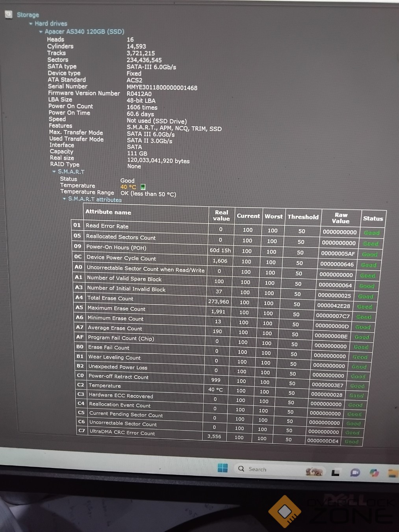This screenshot has width=399, height=532.
Task: Launch Copilot from the taskbar
Action: point(374,473)
